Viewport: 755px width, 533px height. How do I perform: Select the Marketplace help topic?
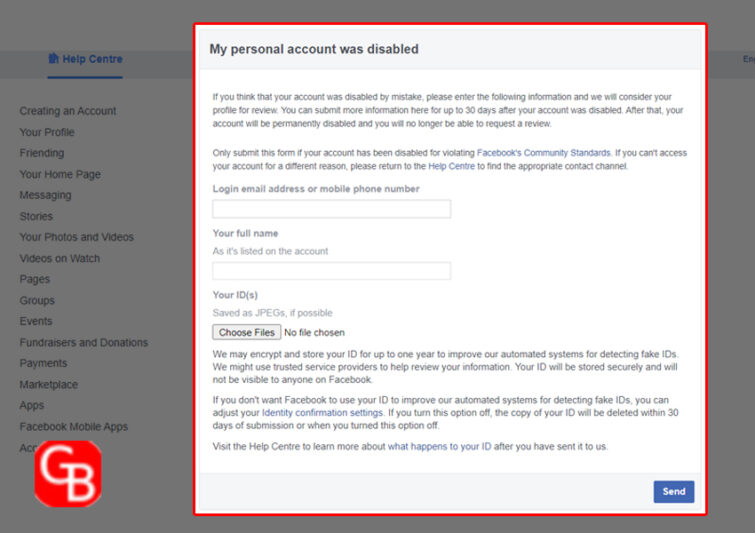[49, 384]
